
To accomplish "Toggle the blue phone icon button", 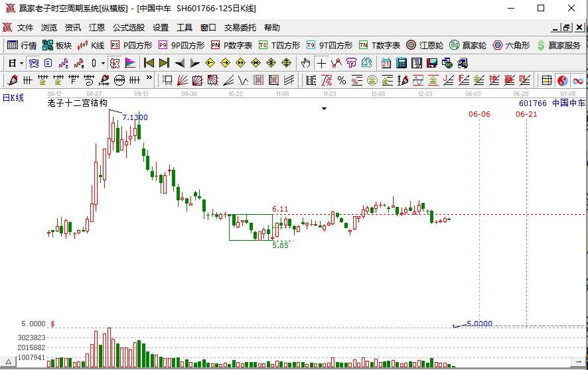I will [34, 63].
